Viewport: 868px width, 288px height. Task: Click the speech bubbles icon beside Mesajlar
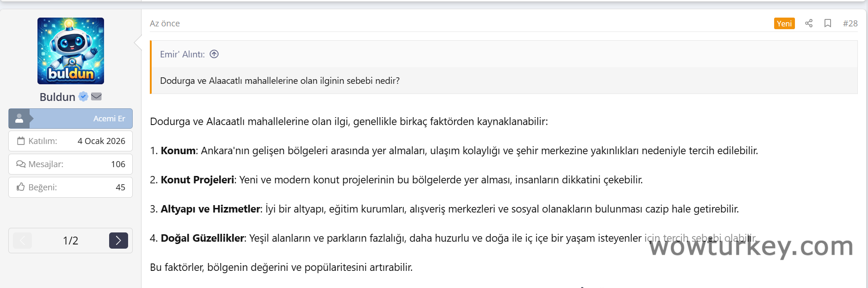(21, 164)
